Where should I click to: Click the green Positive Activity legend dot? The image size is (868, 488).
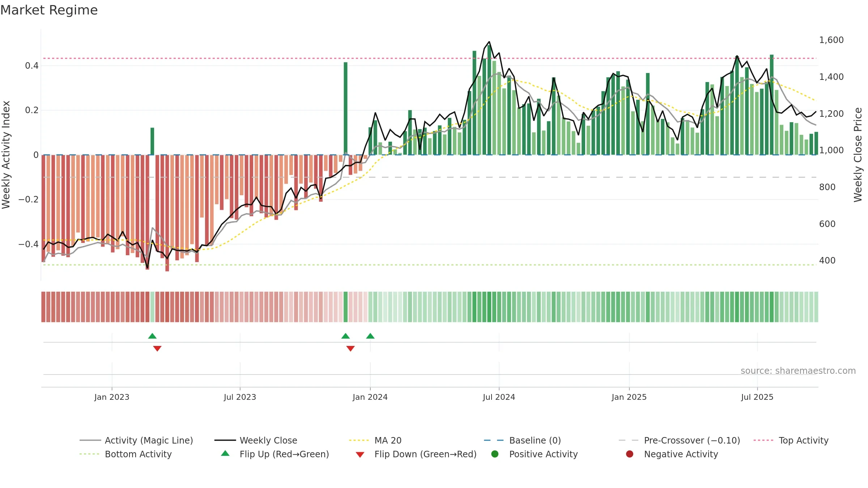(x=495, y=454)
